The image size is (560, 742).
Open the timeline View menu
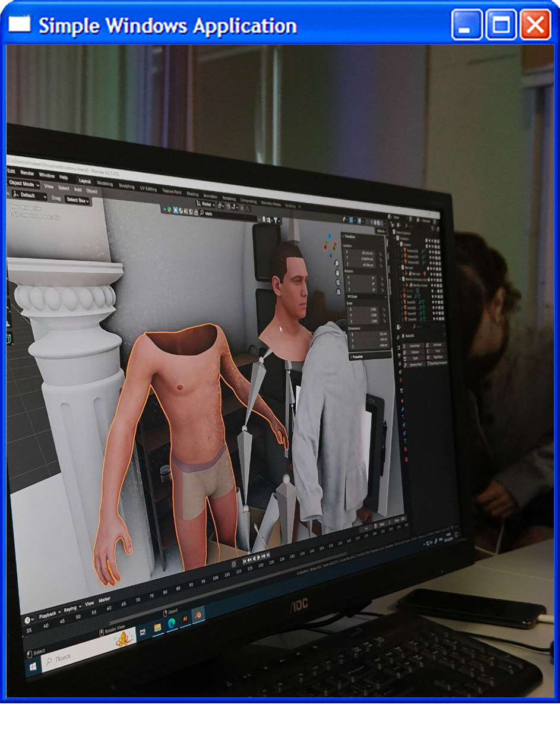[x=89, y=604]
